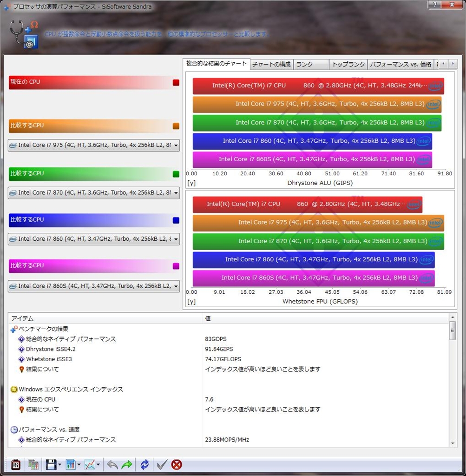Click the tab strip right scroll arrow
Screen dimensions: 466x476
tap(453, 64)
